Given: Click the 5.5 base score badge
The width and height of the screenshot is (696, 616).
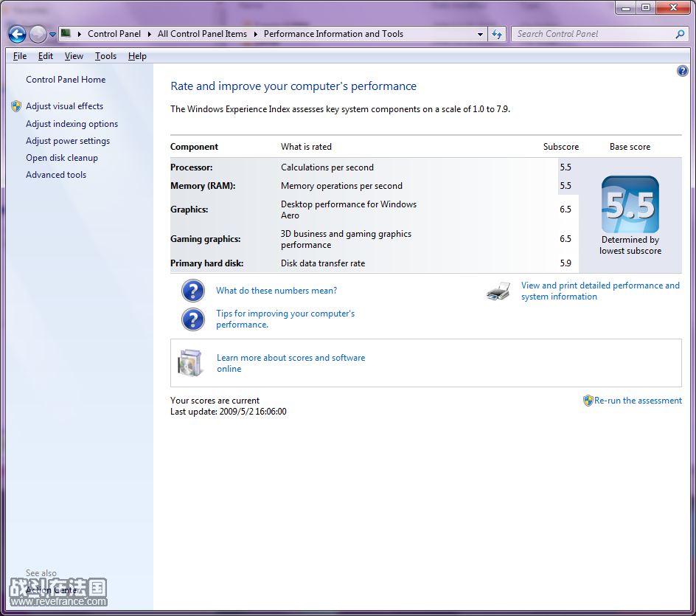Looking at the screenshot, I should click(x=630, y=204).
